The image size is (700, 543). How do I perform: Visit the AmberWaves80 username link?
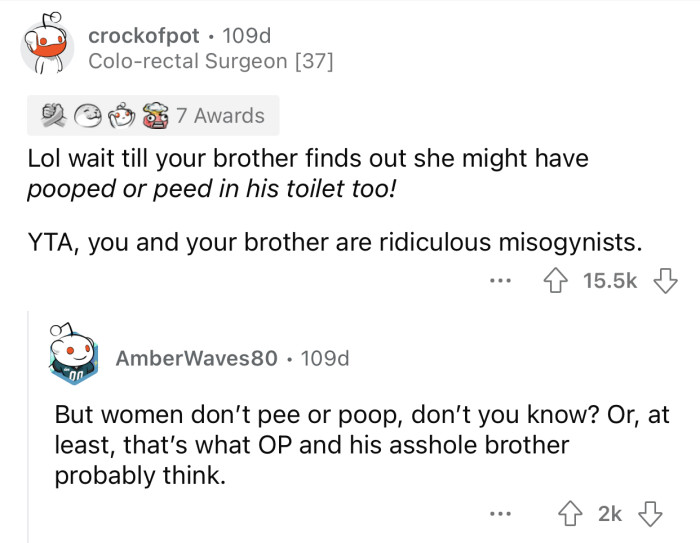(196, 357)
